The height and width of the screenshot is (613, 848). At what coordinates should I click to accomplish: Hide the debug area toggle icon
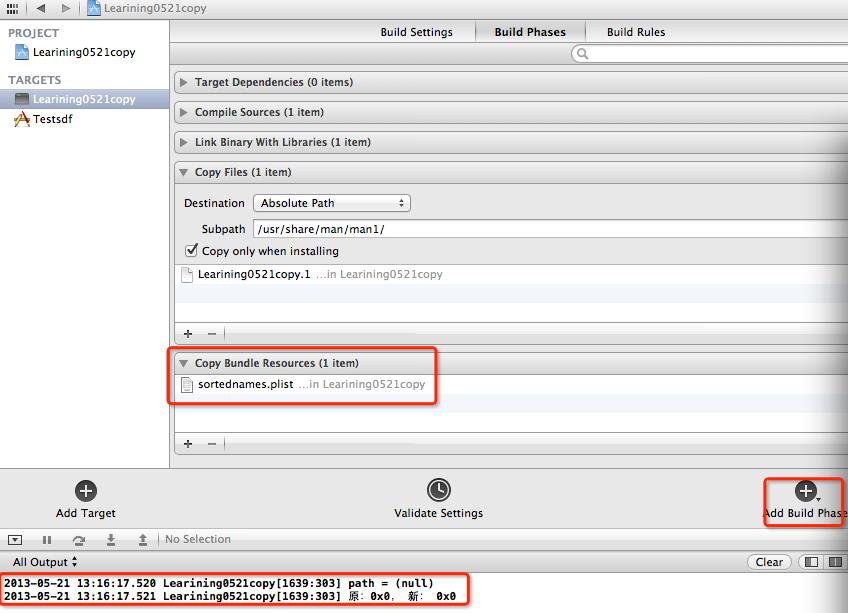15,540
